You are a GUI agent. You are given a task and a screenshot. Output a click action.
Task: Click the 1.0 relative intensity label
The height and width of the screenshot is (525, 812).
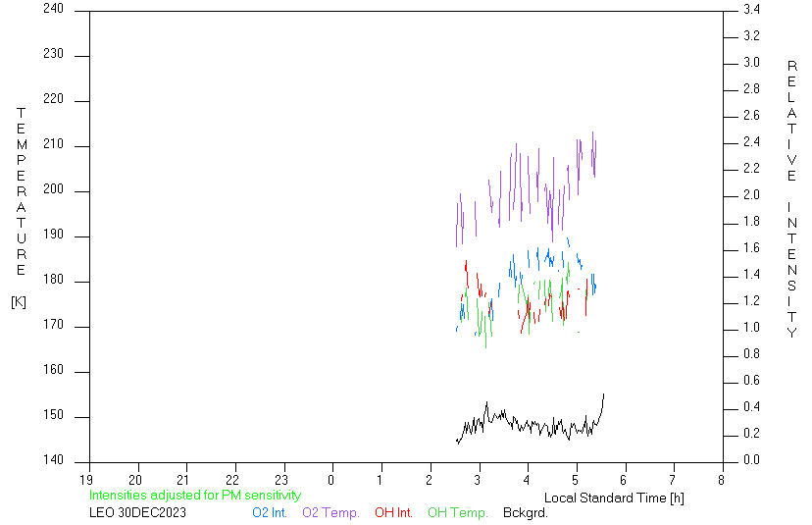751,327
